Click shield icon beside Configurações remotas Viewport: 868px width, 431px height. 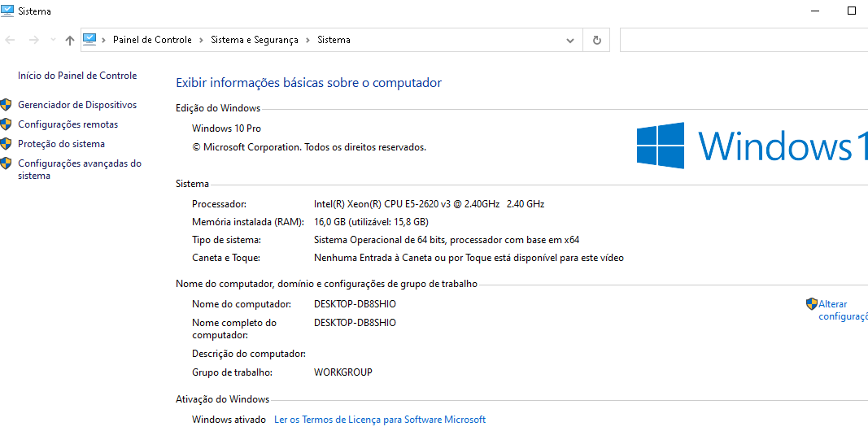[x=6, y=124]
